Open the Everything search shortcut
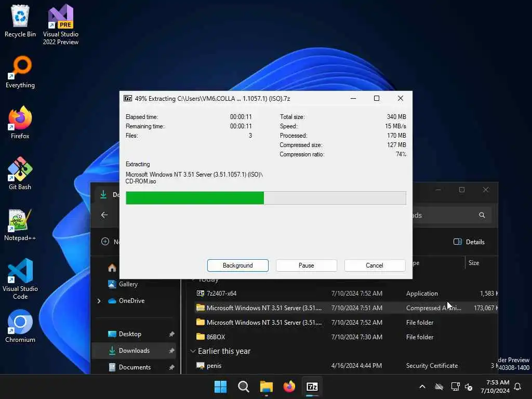This screenshot has width=532, height=399. 20,72
